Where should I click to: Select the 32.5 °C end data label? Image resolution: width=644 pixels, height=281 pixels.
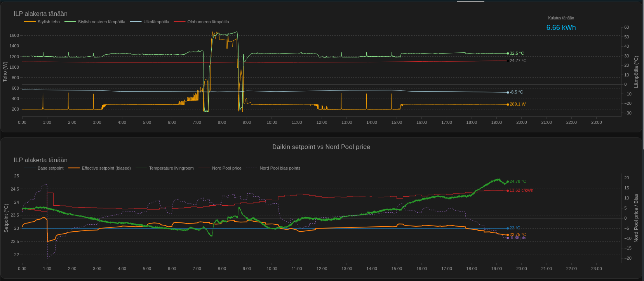[x=517, y=54]
